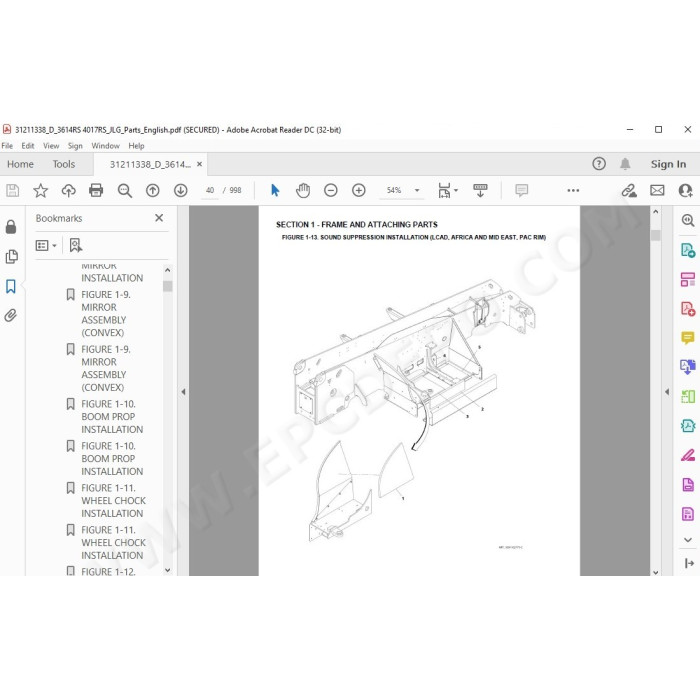Go to the previous page arrow
The image size is (700, 700).
pos(153,191)
